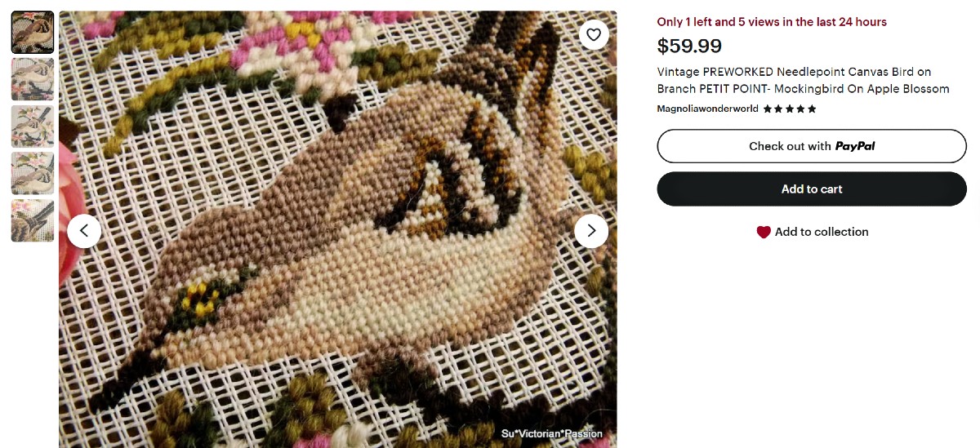This screenshot has height=448, width=980.
Task: Click the Vintage PREWORKED Needlepoint listing title
Action: [803, 80]
